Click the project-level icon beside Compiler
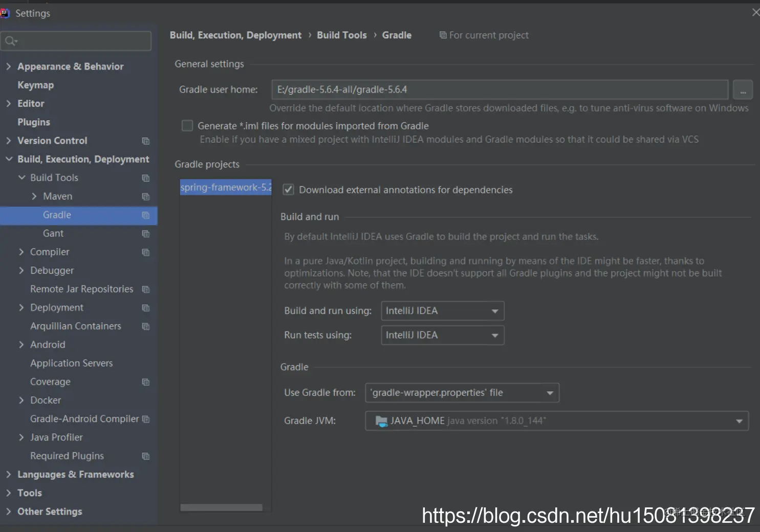This screenshot has height=532, width=760. [146, 252]
